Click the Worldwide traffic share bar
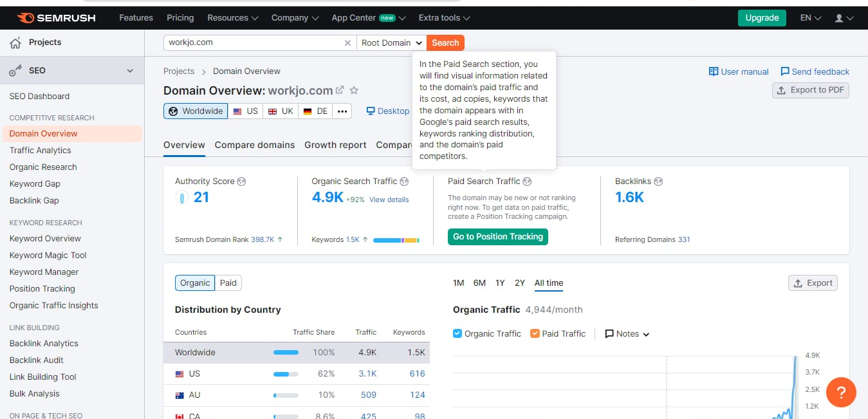The width and height of the screenshot is (868, 419). click(x=286, y=353)
